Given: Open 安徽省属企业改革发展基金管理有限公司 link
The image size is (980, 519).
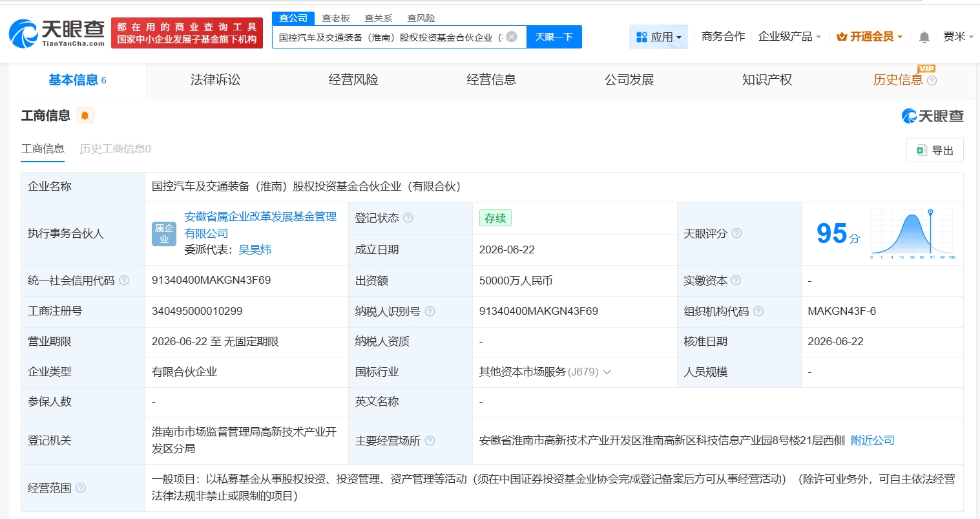Looking at the screenshot, I should [260, 225].
